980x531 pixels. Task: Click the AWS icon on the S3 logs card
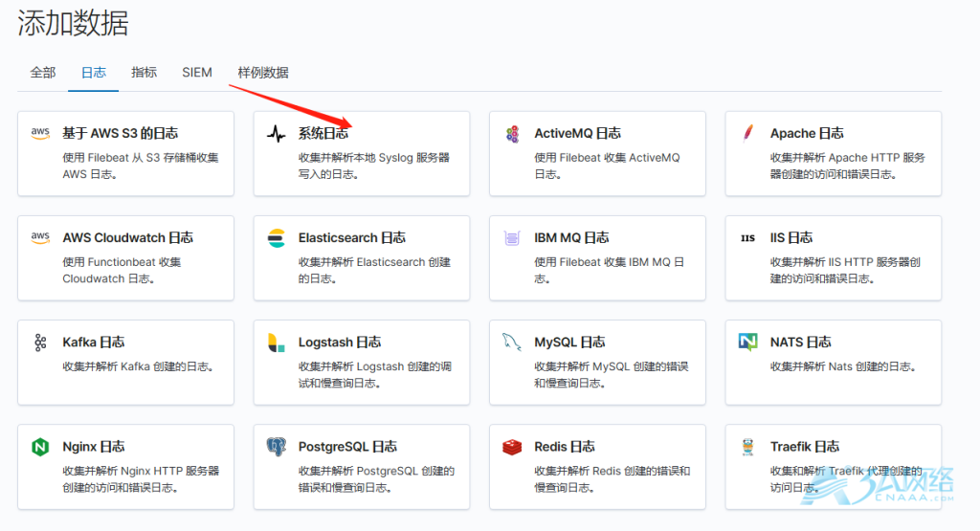pos(40,133)
